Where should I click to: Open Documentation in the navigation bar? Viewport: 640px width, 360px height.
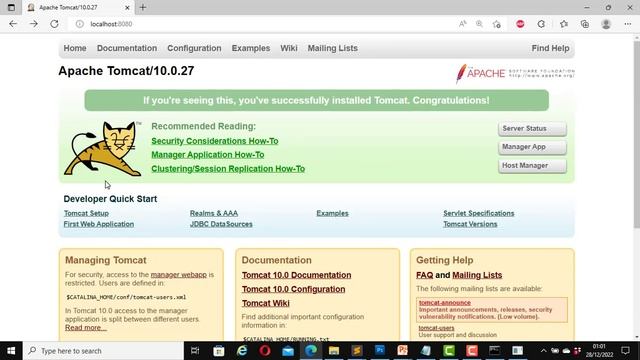(x=127, y=48)
